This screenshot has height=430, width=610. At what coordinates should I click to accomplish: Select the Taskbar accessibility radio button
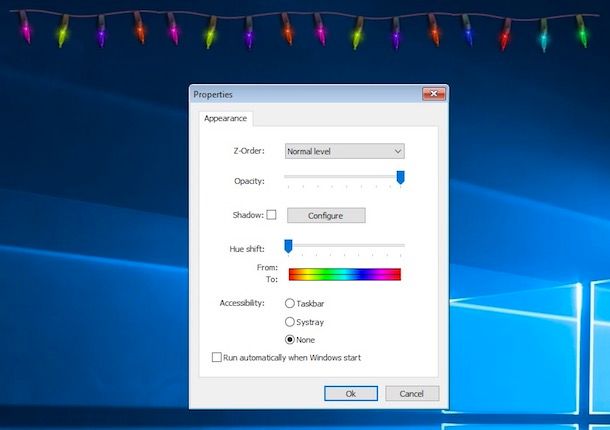(289, 303)
